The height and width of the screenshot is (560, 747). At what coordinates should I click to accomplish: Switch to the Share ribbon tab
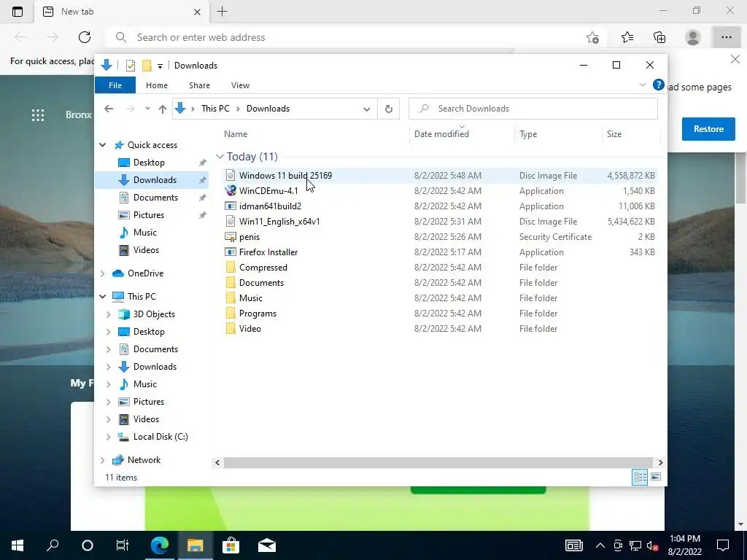coord(199,85)
